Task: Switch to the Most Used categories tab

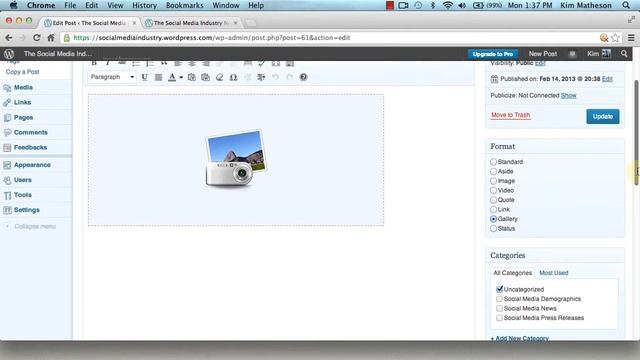Action: pos(553,273)
